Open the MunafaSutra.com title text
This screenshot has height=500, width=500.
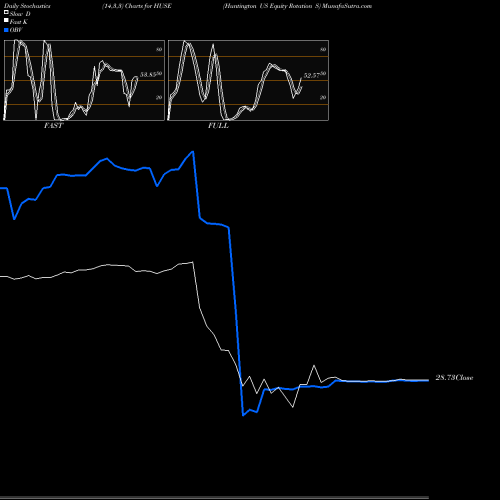point(347,6)
